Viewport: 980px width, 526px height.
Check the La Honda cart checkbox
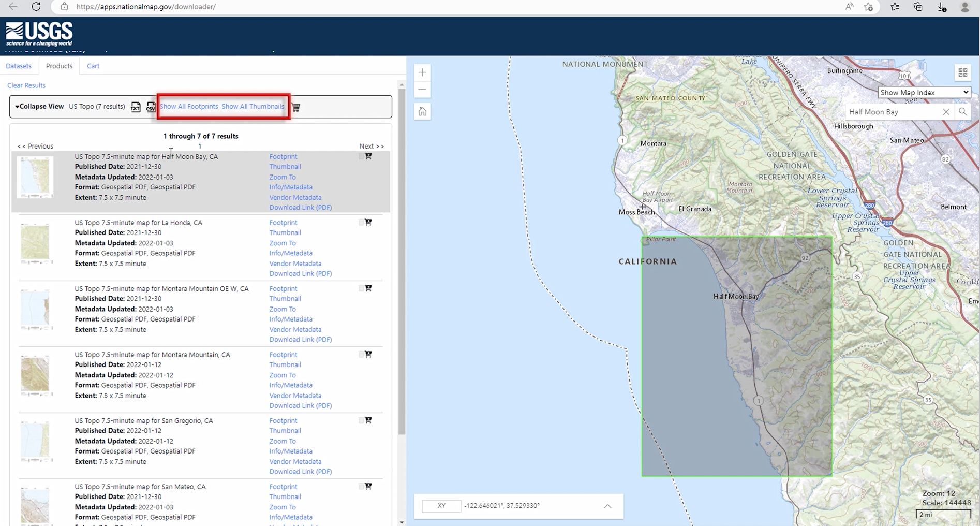coord(362,223)
